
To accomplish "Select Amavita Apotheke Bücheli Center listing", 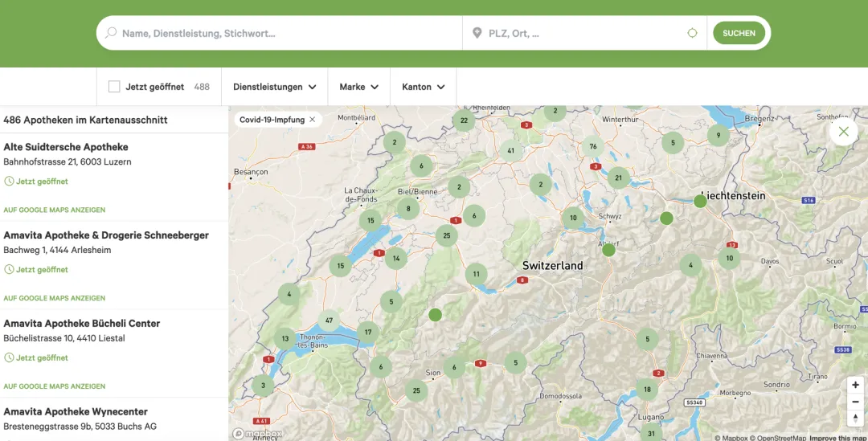I will pos(82,323).
